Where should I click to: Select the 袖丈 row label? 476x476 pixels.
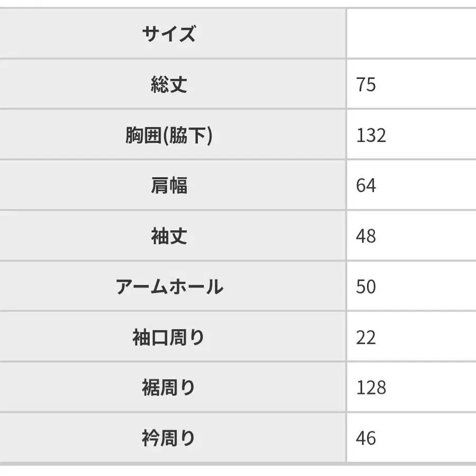coord(169,236)
